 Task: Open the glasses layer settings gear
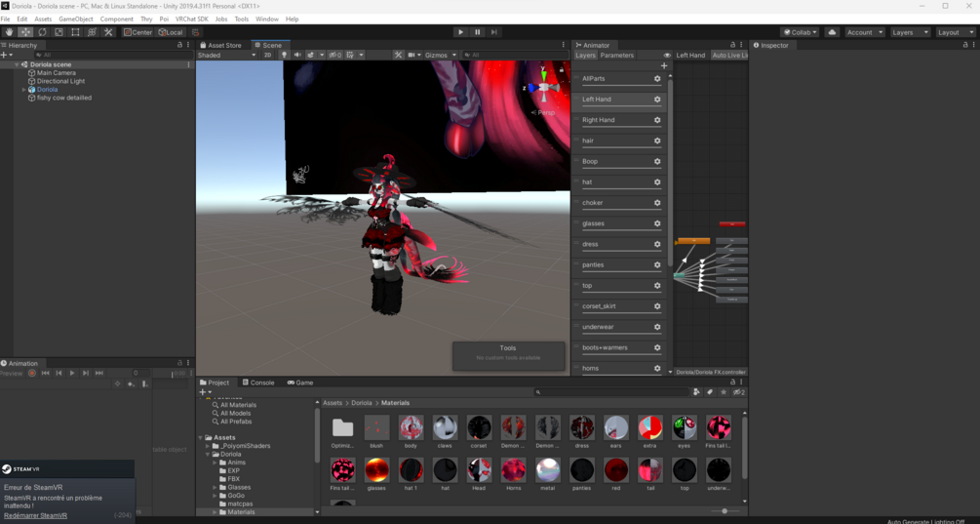point(657,223)
